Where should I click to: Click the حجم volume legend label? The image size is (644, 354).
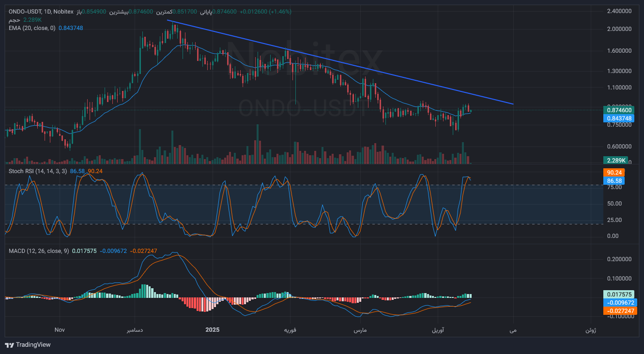[x=14, y=20]
